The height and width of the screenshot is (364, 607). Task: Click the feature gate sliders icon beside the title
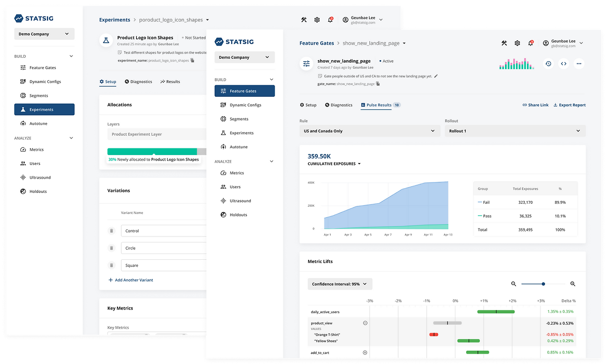pos(306,64)
